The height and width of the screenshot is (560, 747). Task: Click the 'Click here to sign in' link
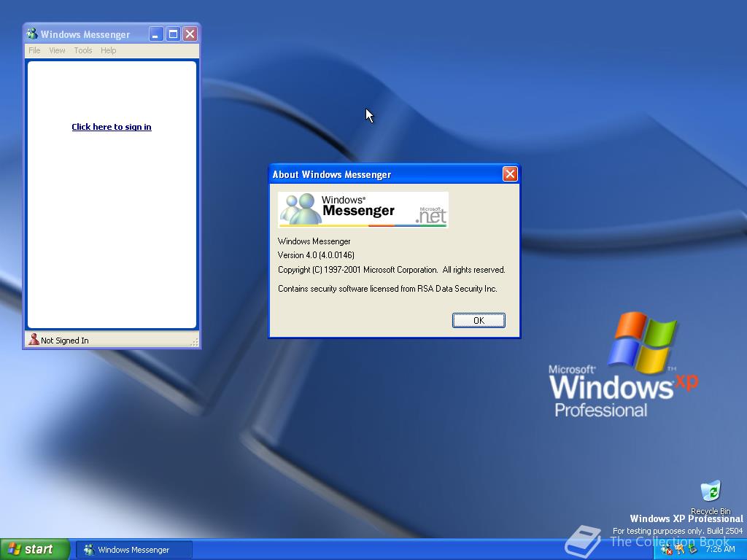(x=112, y=127)
